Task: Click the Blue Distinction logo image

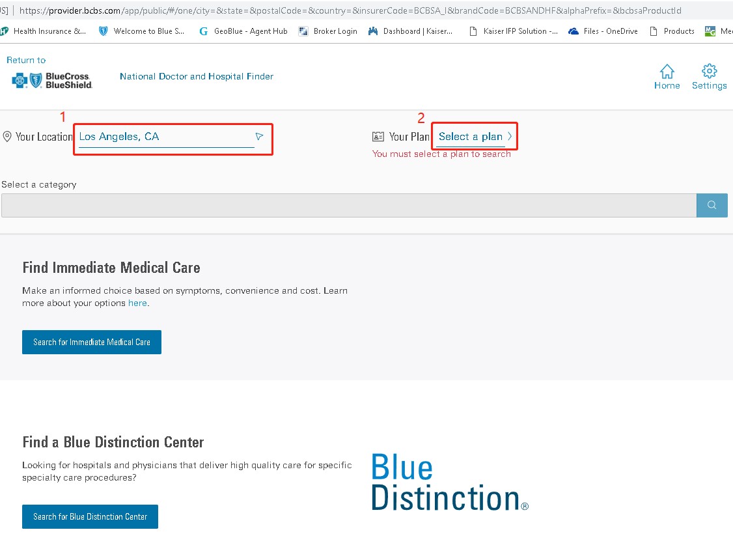Action: click(450, 482)
